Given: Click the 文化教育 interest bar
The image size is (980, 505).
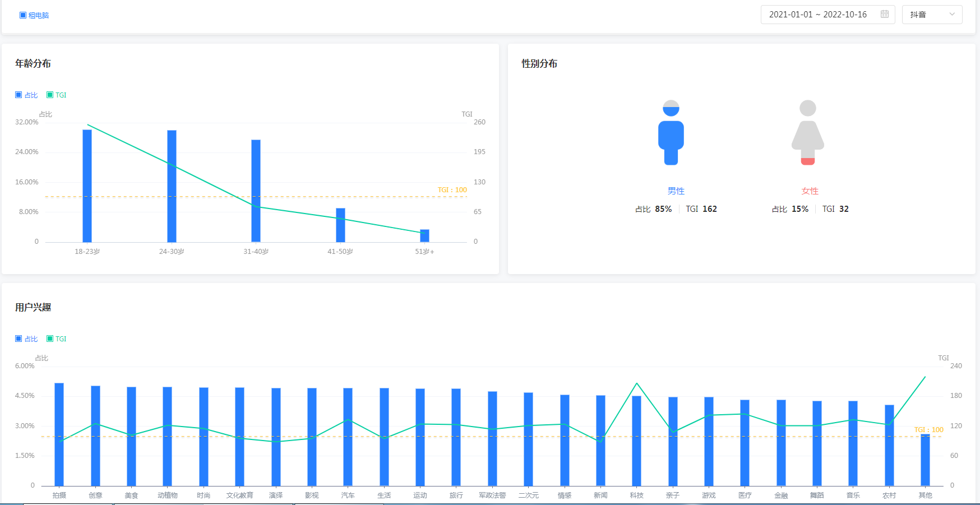Looking at the screenshot, I should pos(240,437).
